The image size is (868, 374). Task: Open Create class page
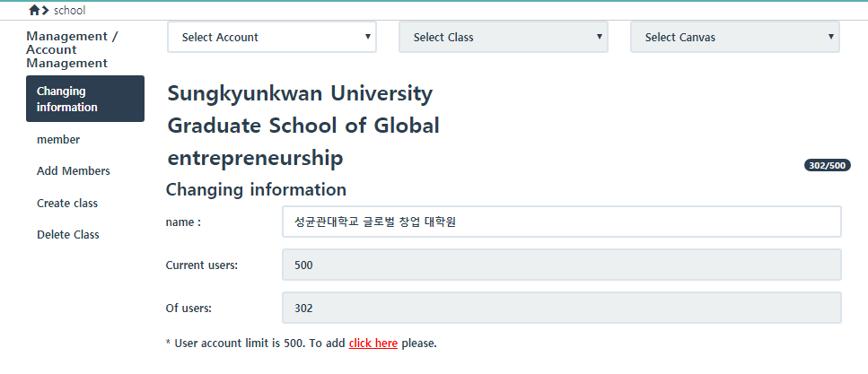point(67,203)
